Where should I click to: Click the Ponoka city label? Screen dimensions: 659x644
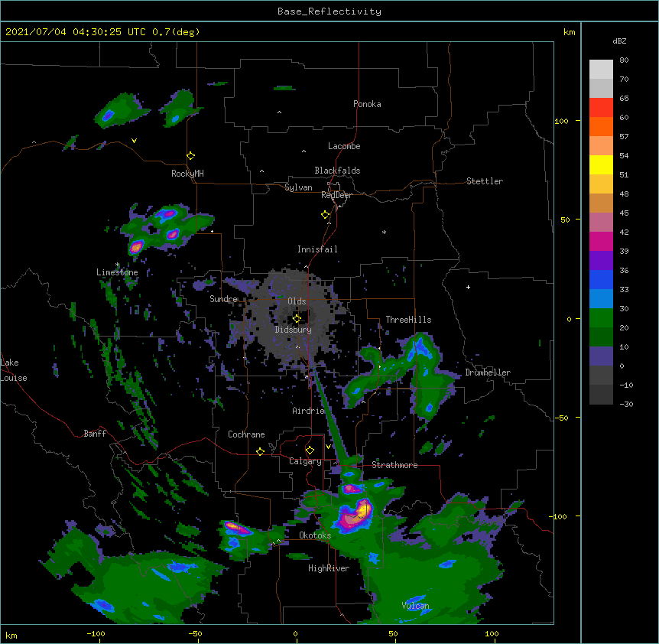367,104
